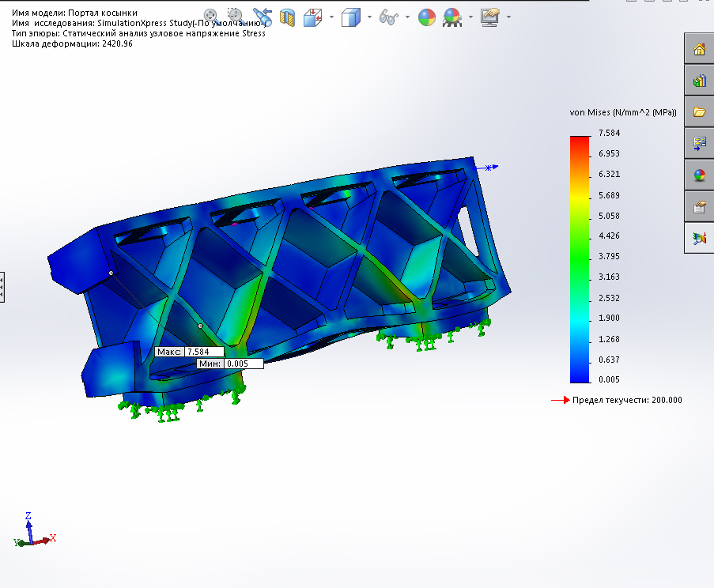The width and height of the screenshot is (714, 588).
Task: Click the legend value 6.953
Action: click(x=610, y=153)
